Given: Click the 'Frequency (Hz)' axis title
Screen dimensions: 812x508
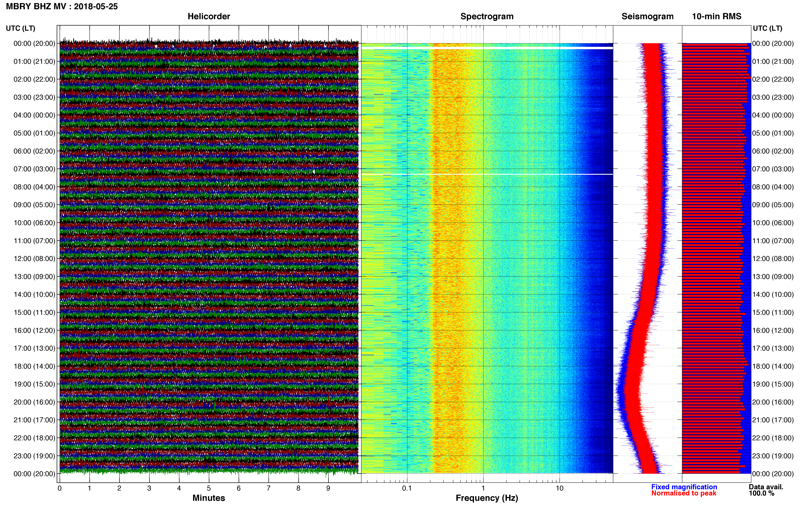Looking at the screenshot, I should click(487, 498).
